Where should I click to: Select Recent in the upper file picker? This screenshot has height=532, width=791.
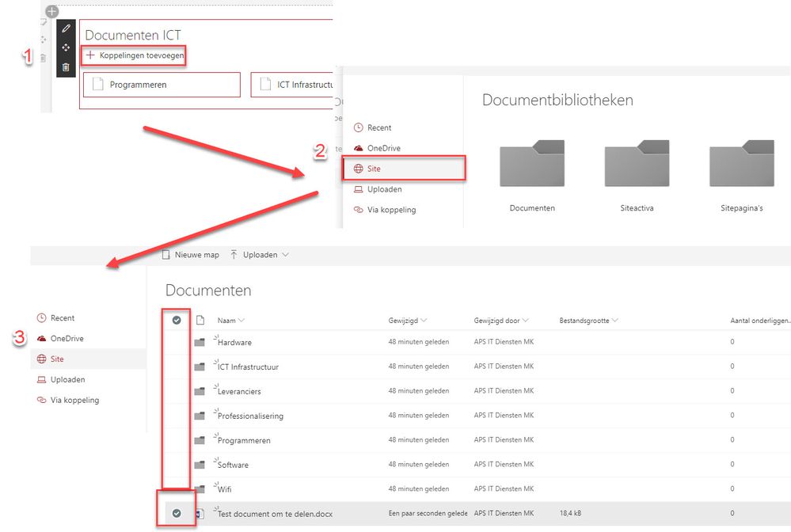tap(372, 127)
